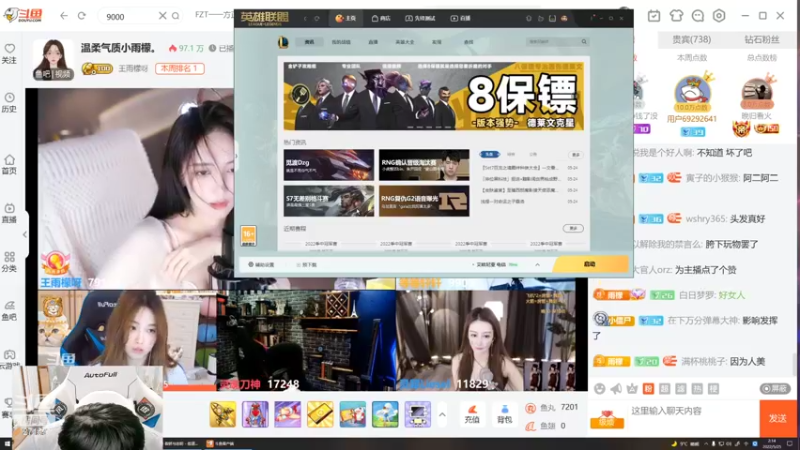
Task: Click the taskbar clock
Action: tap(771, 443)
